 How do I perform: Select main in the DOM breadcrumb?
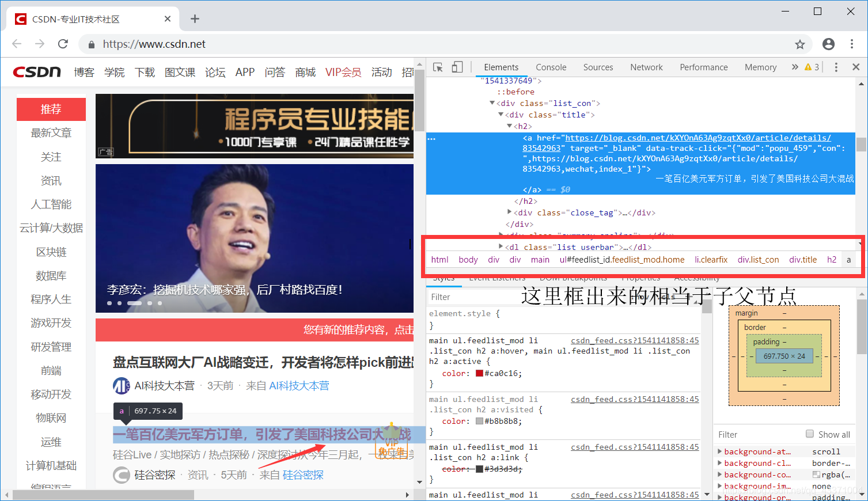[540, 260]
